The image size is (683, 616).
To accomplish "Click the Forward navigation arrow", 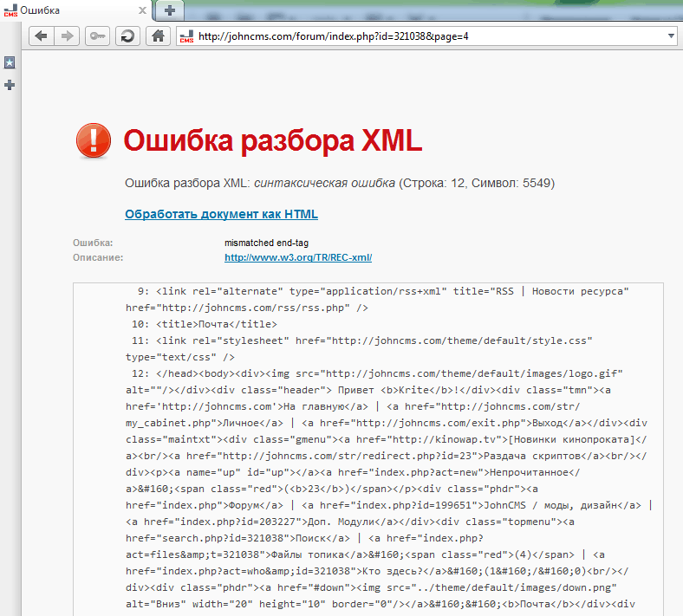I will coord(67,36).
